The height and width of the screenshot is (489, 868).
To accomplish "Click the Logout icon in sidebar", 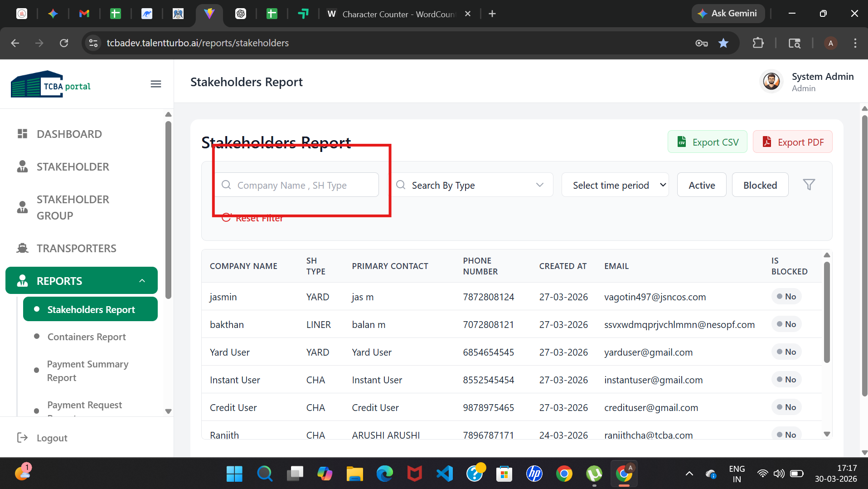I will [x=22, y=438].
